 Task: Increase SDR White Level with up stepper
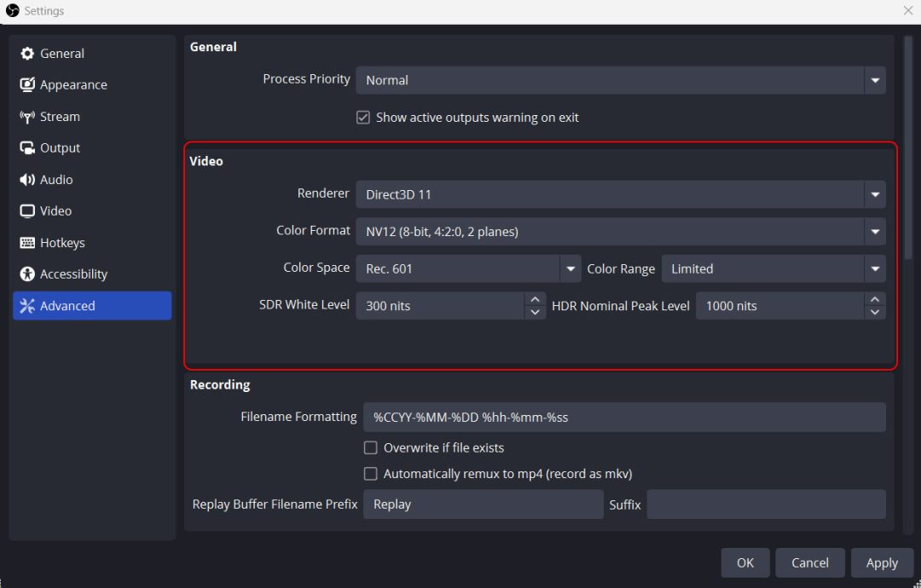coord(535,300)
